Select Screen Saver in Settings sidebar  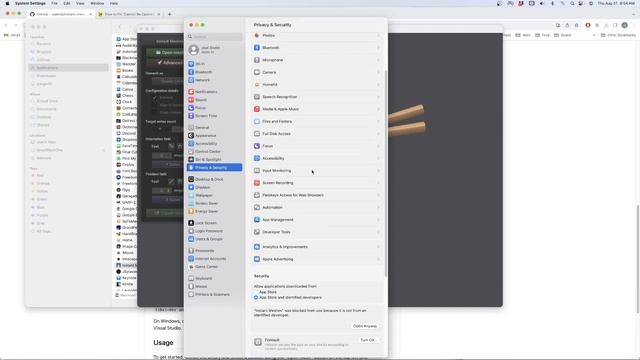click(x=214, y=203)
